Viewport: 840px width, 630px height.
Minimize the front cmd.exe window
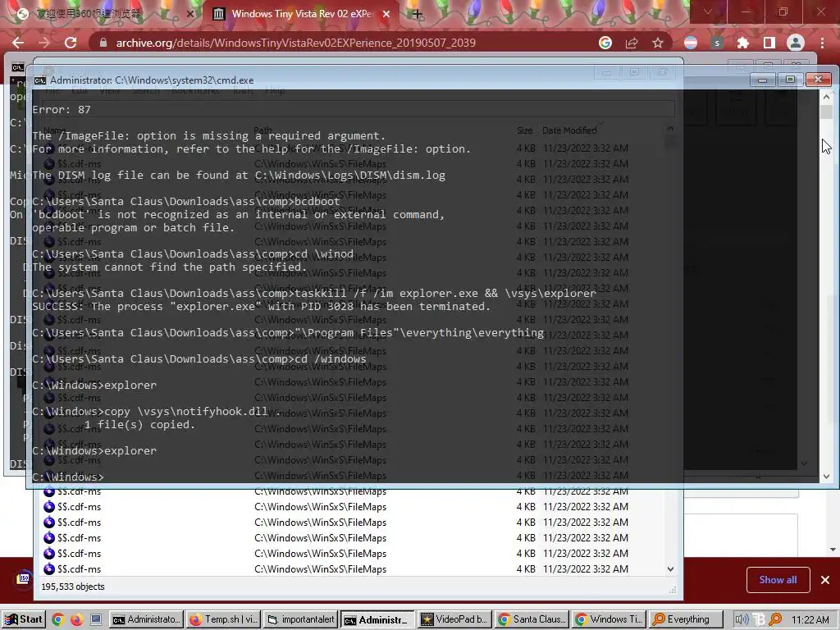(x=762, y=80)
